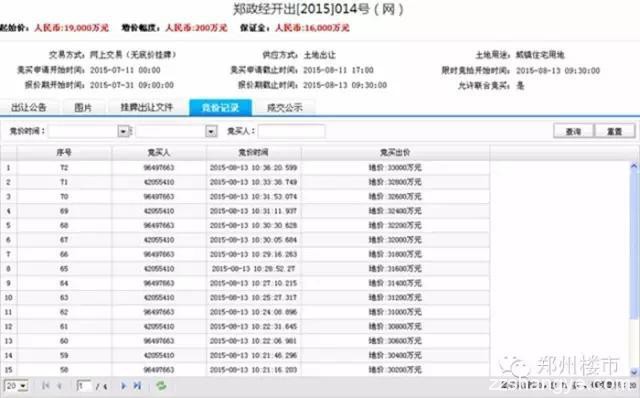Click sequence number 65 in the table

coord(64,269)
